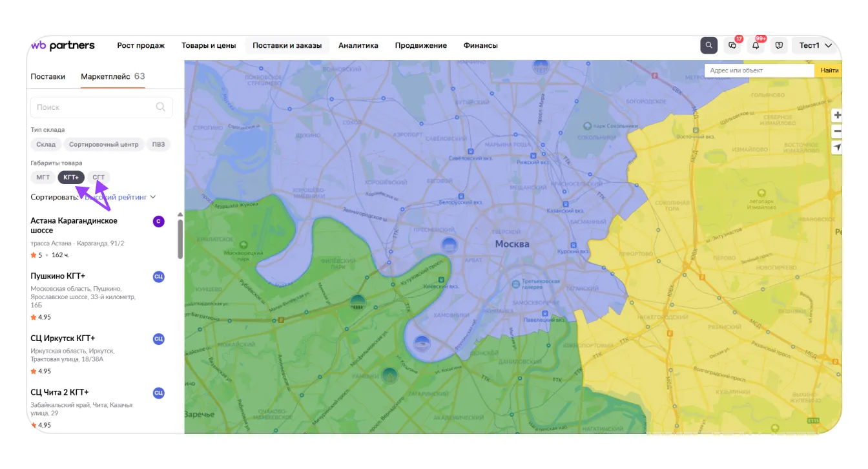
Task: Click the Москва city label on map
Action: pos(512,244)
